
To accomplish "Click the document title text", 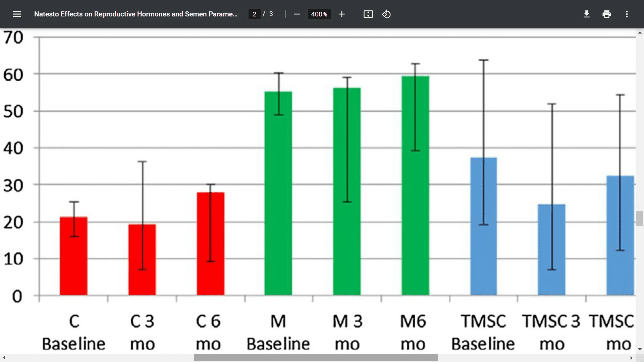I will [x=136, y=14].
